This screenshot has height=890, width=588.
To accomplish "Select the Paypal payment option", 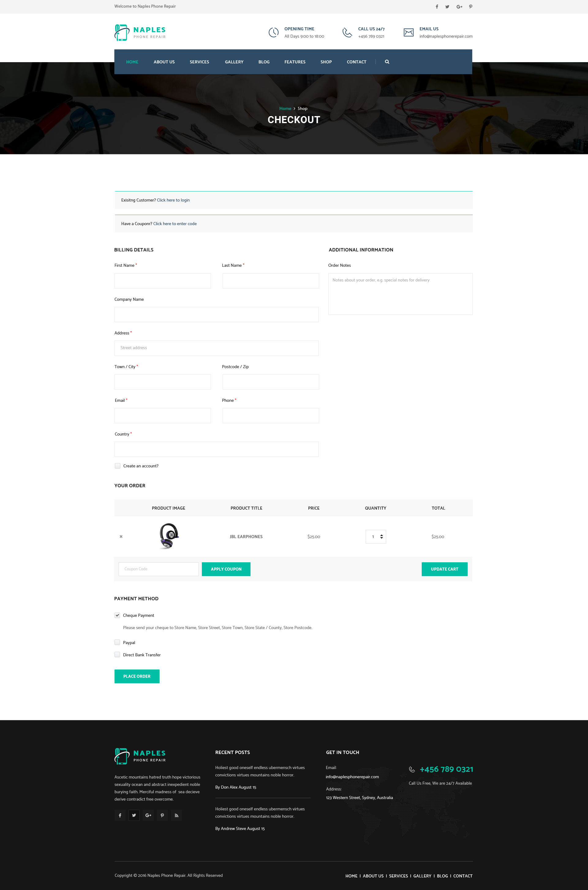I will [117, 643].
